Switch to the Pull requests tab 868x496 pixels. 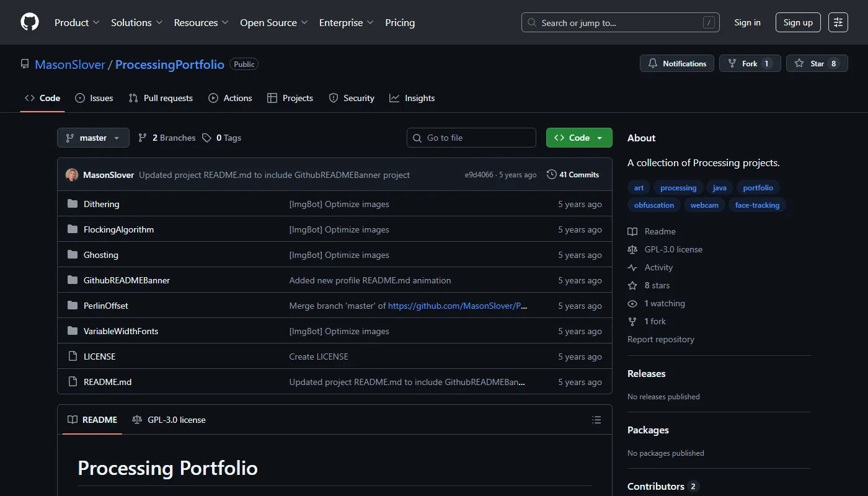[161, 98]
